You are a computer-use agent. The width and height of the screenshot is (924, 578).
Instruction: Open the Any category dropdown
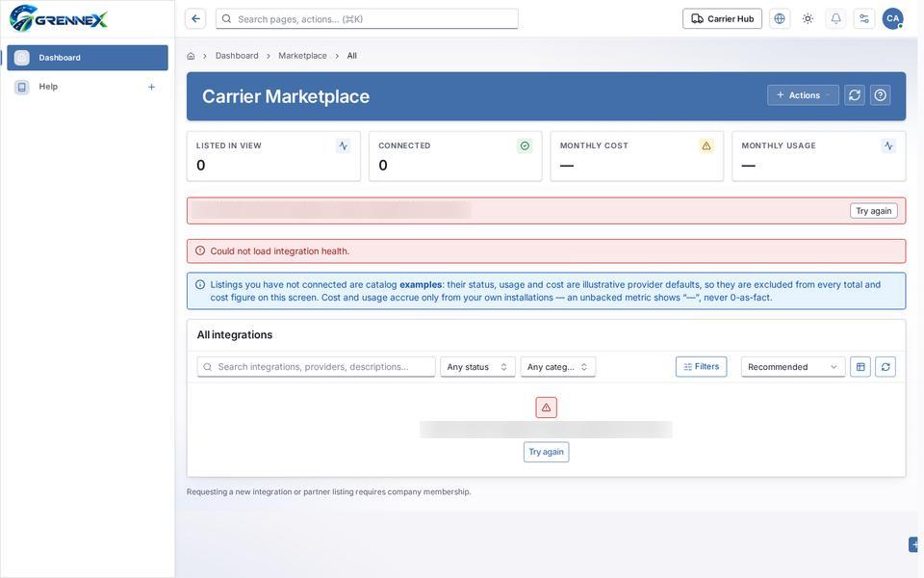557,367
